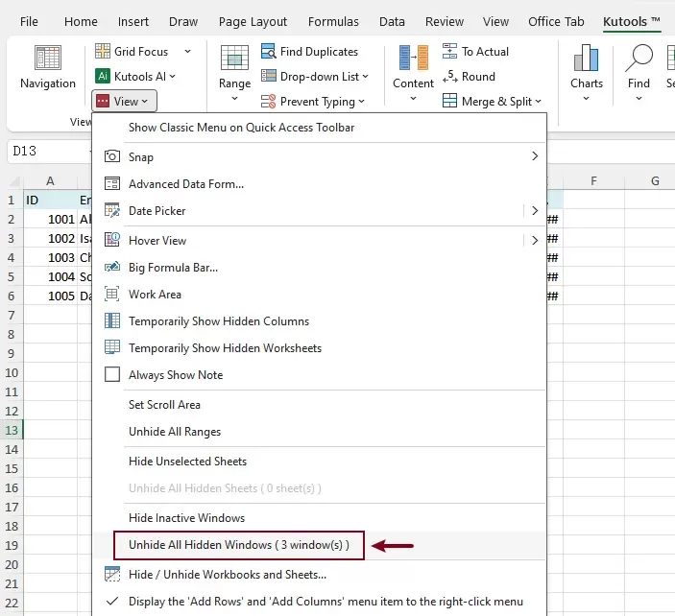Open Advanced Data Form
Screen dimensions: 675x616
click(319, 184)
